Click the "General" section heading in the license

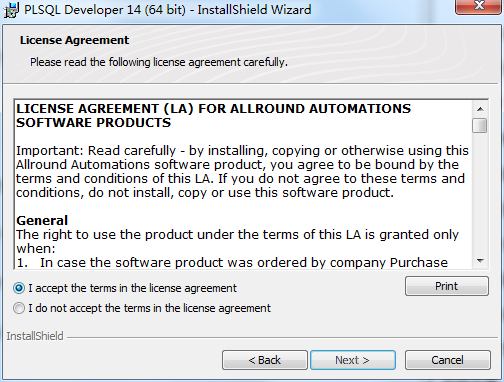click(x=42, y=220)
